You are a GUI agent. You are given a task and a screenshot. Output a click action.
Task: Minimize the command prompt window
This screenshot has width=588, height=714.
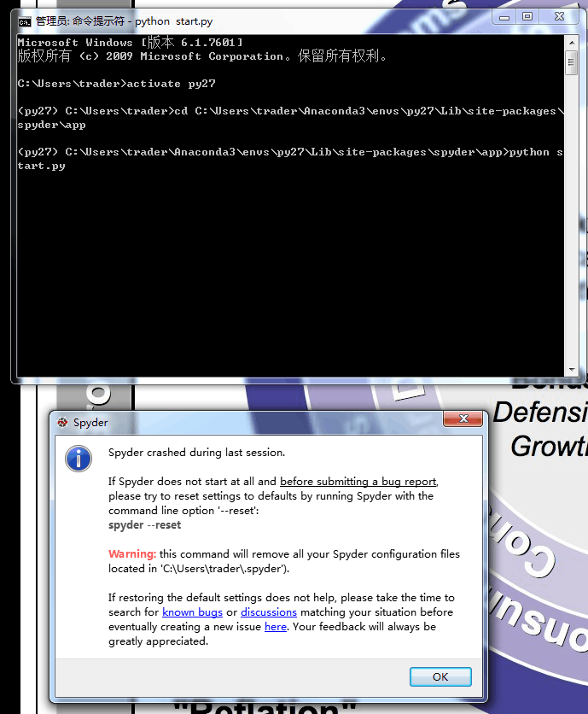pyautogui.click(x=504, y=17)
